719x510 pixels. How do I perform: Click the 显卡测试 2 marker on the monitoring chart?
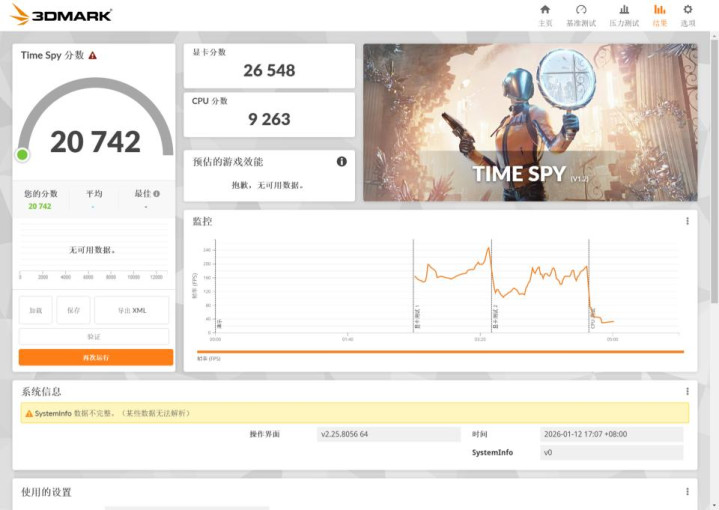point(495,317)
